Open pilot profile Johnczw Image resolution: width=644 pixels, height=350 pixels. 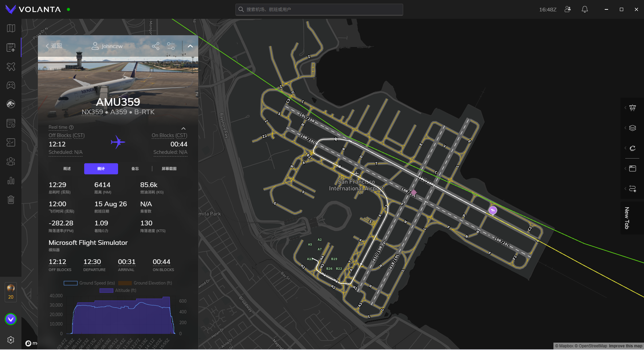[x=107, y=46]
